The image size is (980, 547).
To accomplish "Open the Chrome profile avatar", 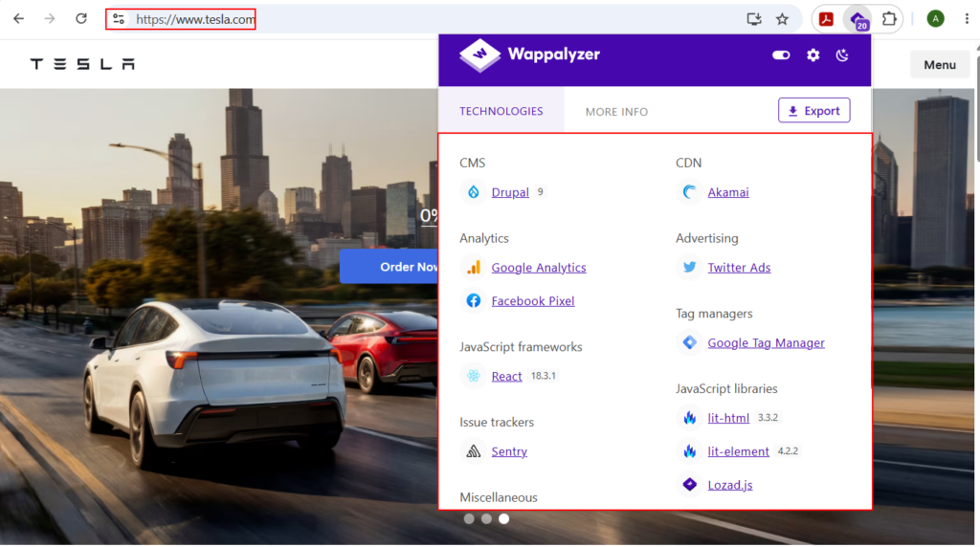I will click(x=935, y=19).
